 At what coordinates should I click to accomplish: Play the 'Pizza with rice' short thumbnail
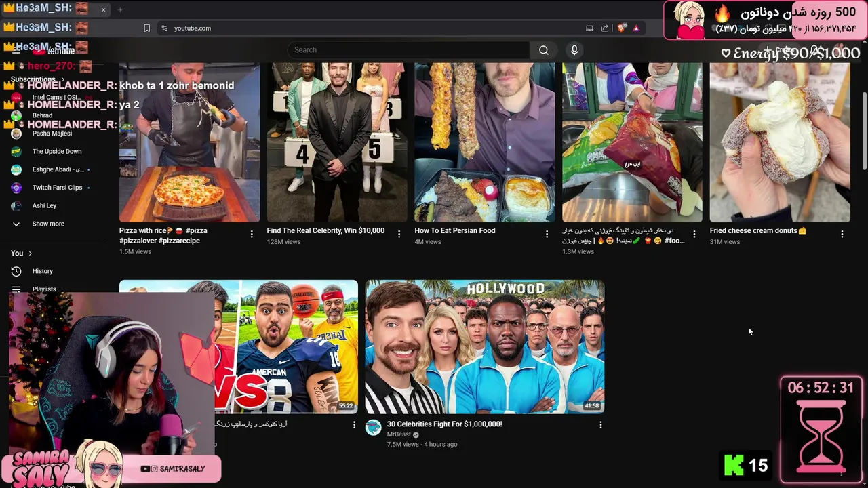point(189,142)
